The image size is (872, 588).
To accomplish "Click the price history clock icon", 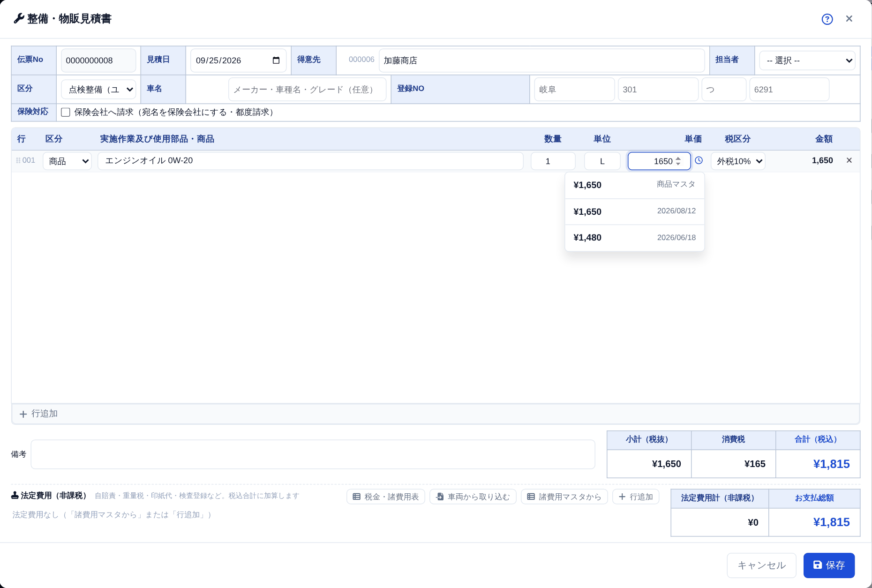I will click(699, 160).
